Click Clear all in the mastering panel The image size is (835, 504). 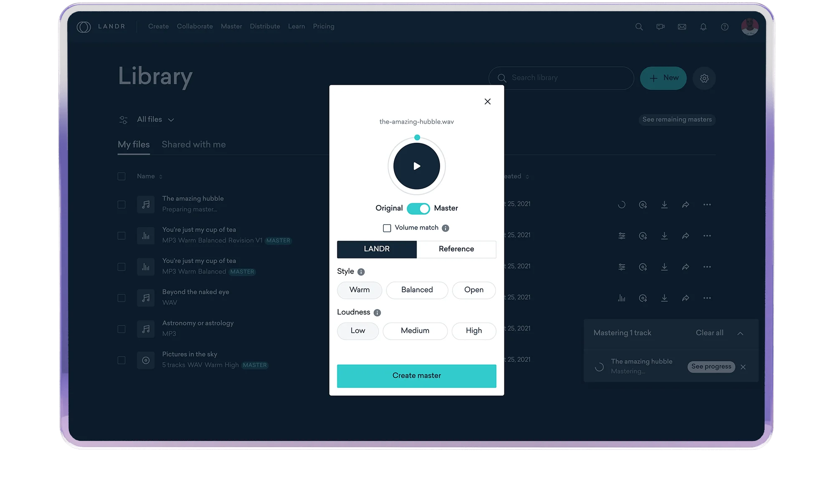click(710, 333)
